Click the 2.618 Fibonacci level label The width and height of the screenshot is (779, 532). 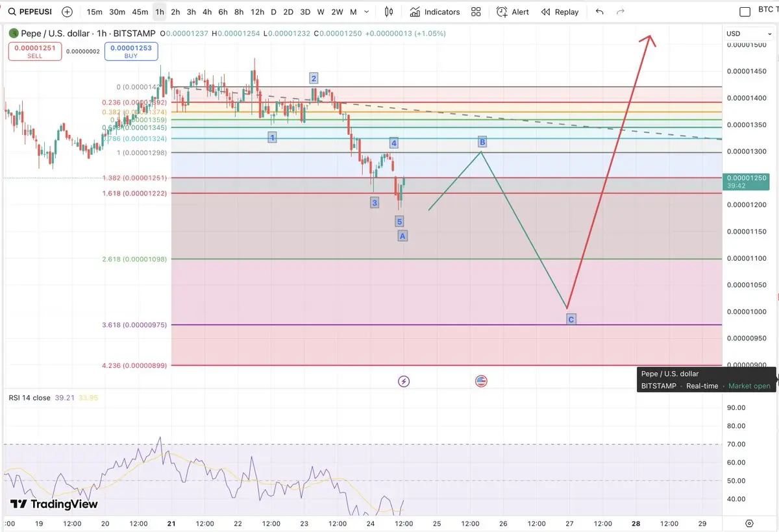[134, 259]
